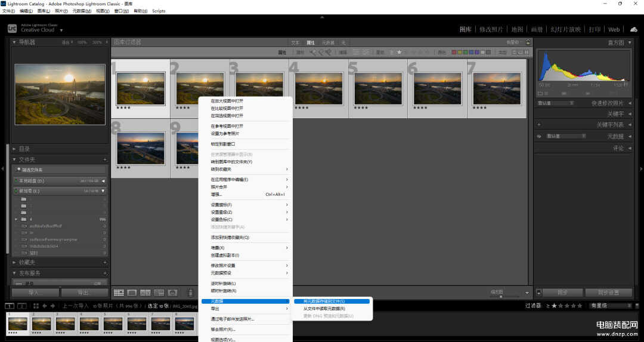Filter by yellow color label swatch
Viewport: 644px width, 342px height.
pyautogui.click(x=460, y=52)
